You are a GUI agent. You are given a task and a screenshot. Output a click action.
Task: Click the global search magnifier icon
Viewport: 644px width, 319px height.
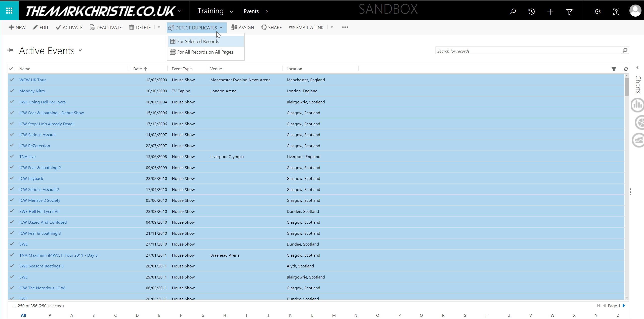513,12
